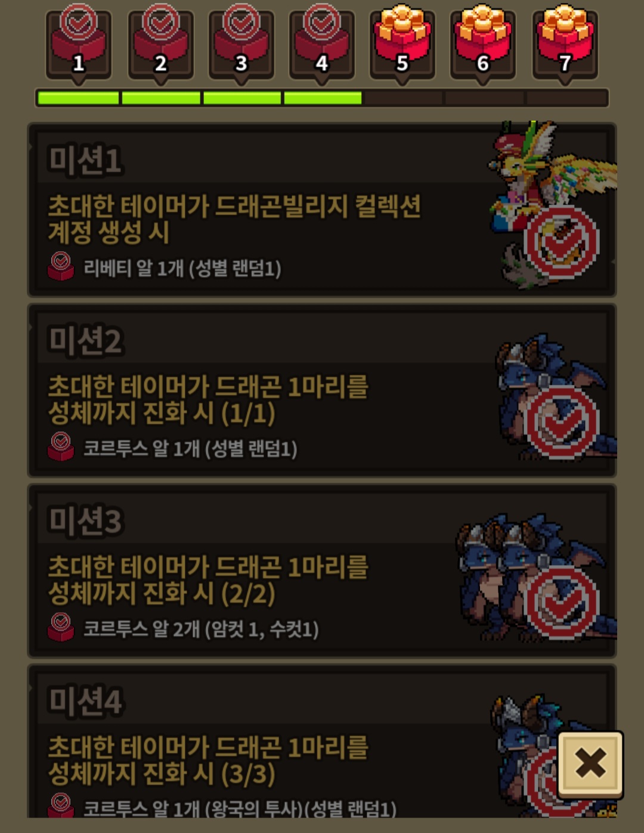The image size is (644, 833).
Task: Tap the claimed reward stamp numbered 1
Action: pos(78,42)
